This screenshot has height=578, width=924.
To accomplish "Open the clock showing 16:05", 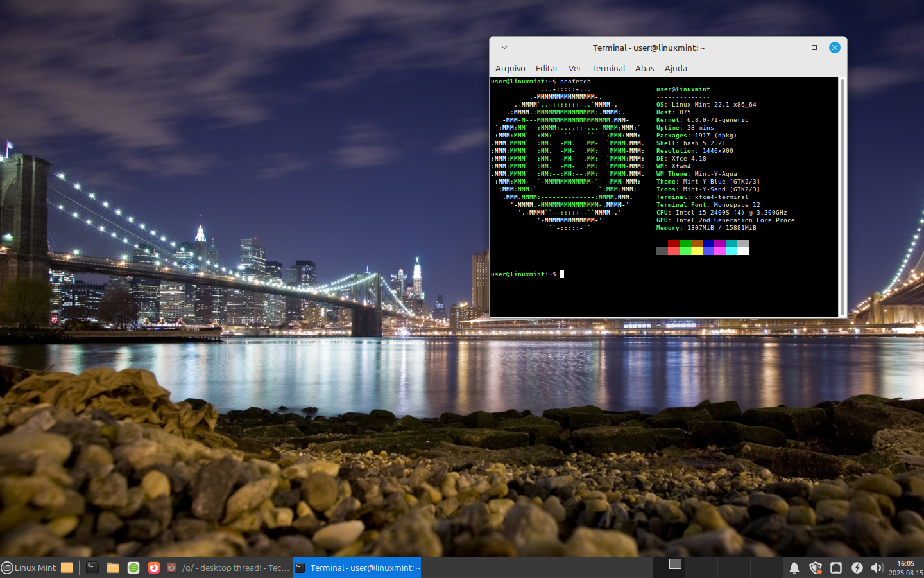I will tap(905, 568).
